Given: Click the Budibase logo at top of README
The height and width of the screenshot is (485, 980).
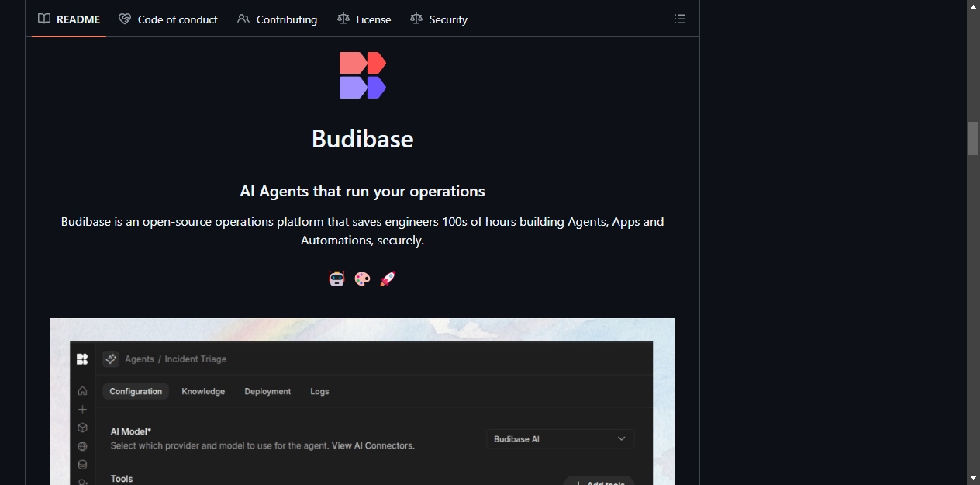Looking at the screenshot, I should point(363,75).
